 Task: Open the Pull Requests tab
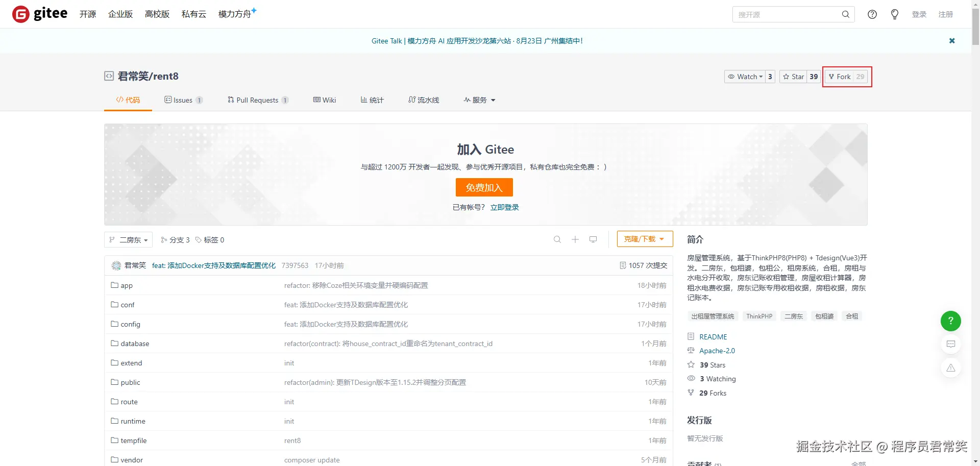258,100
